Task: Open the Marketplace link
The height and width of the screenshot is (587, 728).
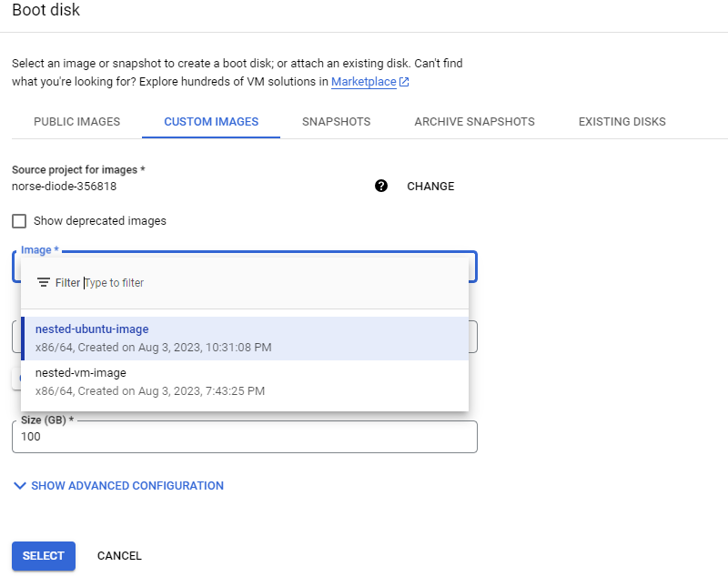Action: coord(363,82)
